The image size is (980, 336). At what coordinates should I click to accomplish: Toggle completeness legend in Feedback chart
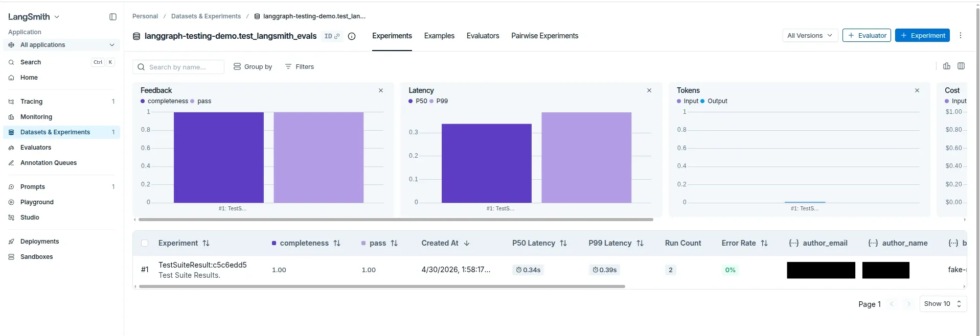165,101
